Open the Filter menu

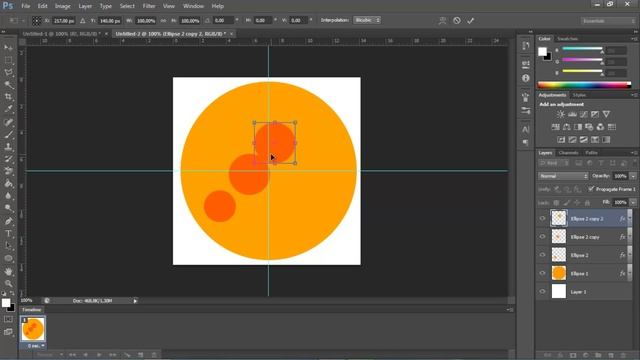pos(149,6)
